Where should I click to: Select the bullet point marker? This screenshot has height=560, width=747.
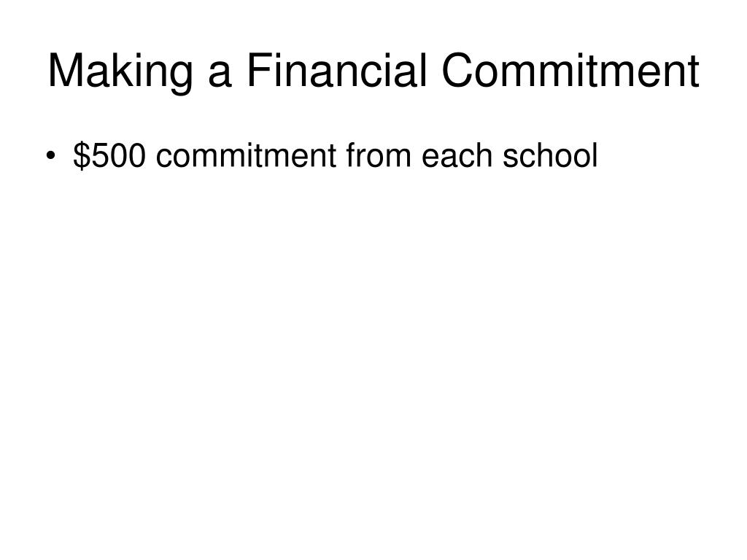(51, 156)
